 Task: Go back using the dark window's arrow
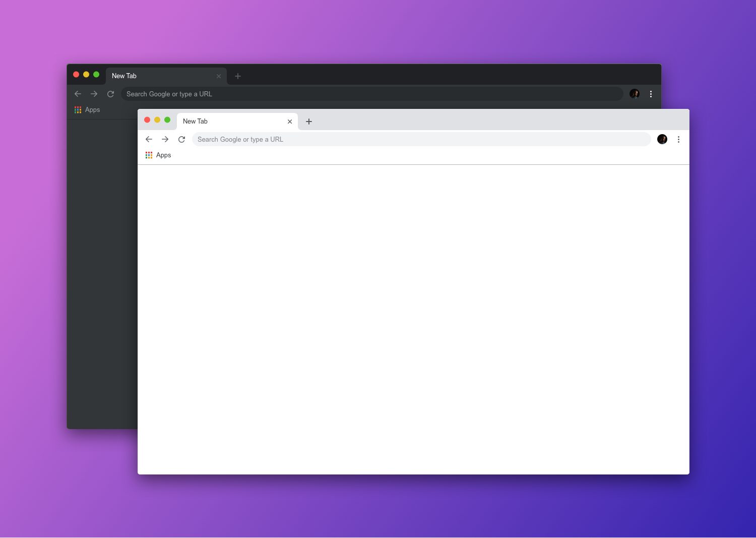(x=78, y=94)
